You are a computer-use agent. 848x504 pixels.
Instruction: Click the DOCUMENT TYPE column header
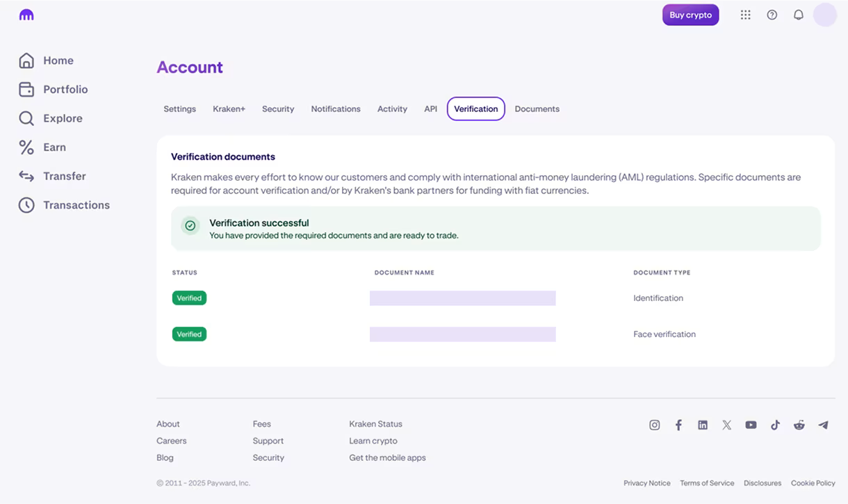click(662, 273)
